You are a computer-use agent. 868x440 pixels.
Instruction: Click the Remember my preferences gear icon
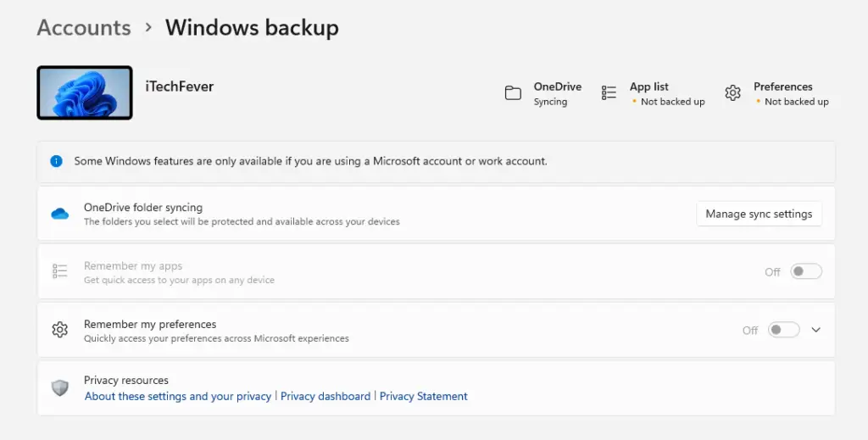pyautogui.click(x=60, y=330)
